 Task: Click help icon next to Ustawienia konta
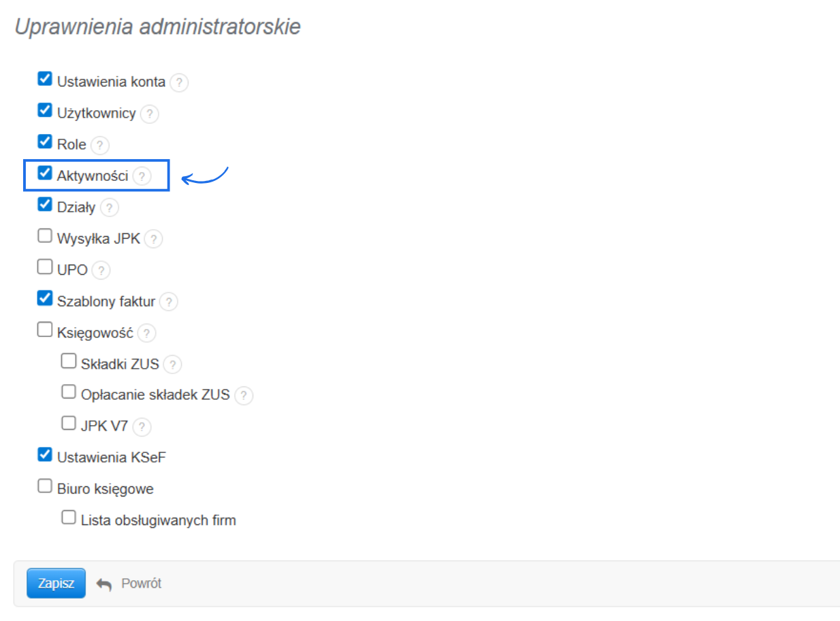coord(178,83)
